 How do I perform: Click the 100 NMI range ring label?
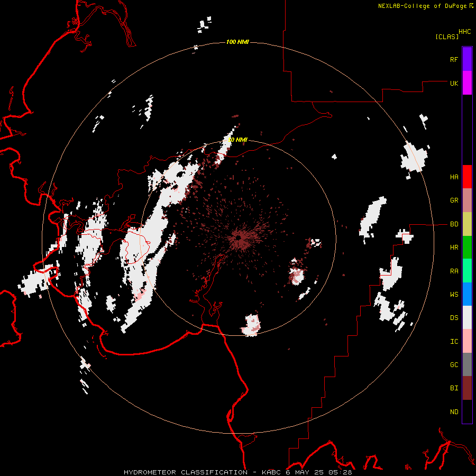[237, 42]
